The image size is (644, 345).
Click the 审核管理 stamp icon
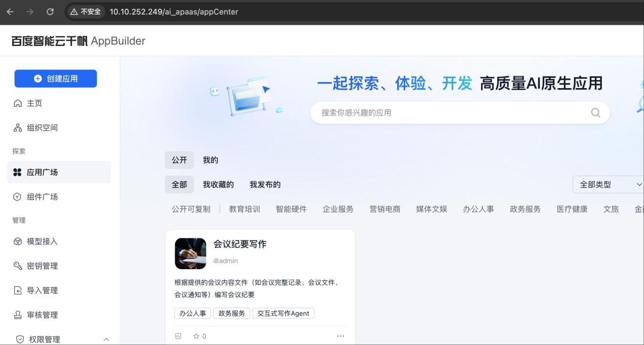point(18,315)
